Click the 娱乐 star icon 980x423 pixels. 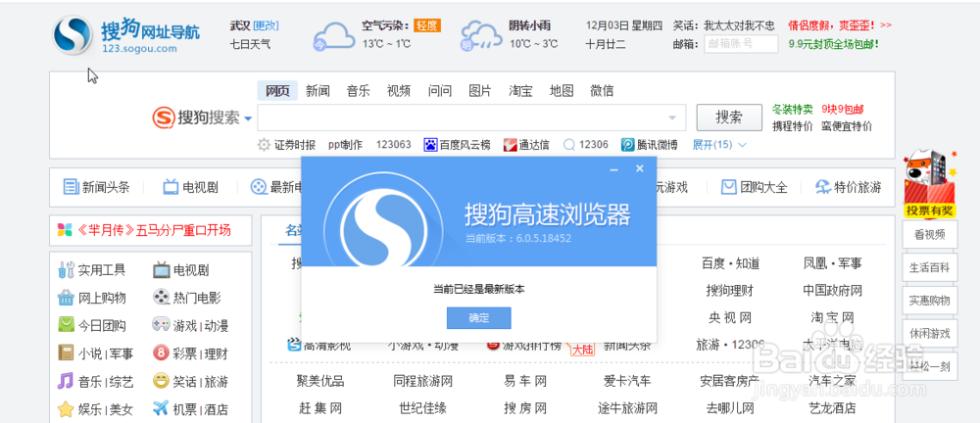(66, 409)
